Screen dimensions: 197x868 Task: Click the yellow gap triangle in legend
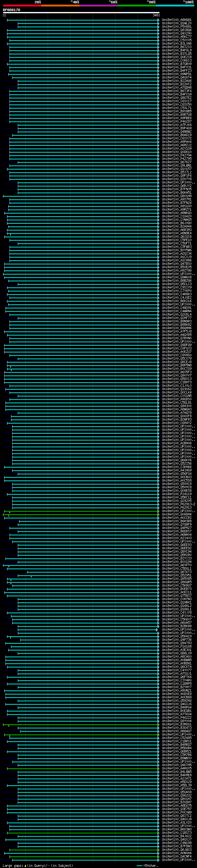coord(25,865)
